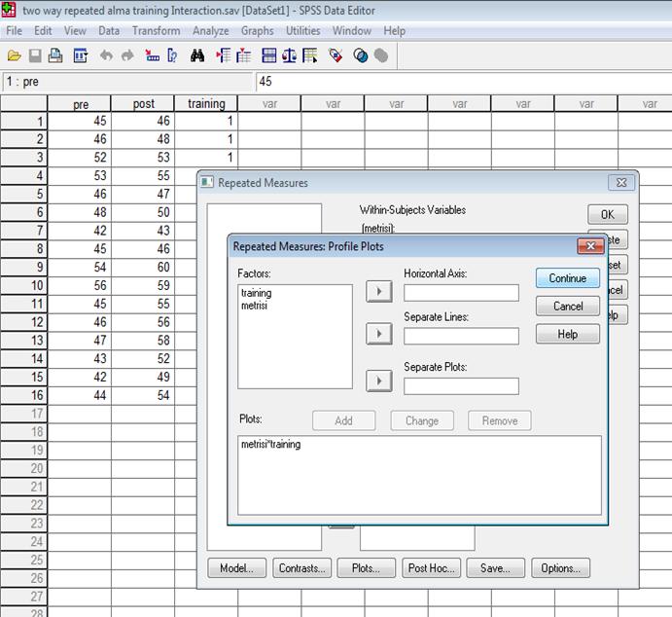Click the gray Show All Variables icon
The height and width of the screenshot is (617, 672).
point(381,55)
